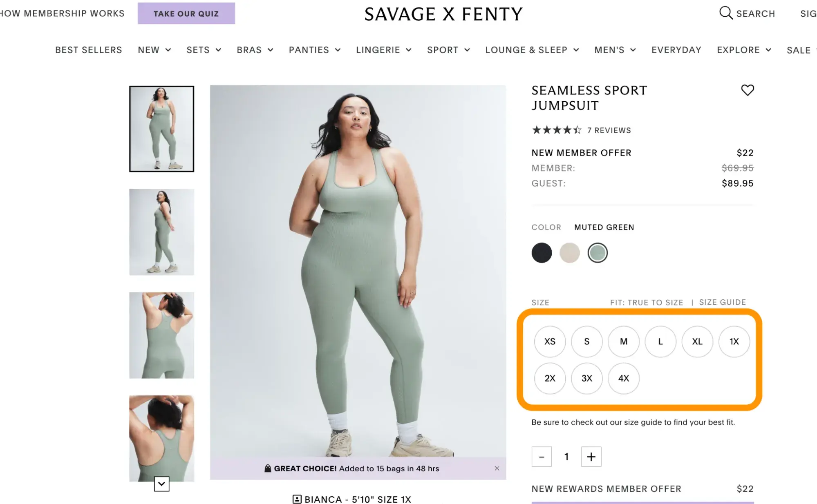The height and width of the screenshot is (504, 817).
Task: Select the black color swatch
Action: (x=542, y=253)
